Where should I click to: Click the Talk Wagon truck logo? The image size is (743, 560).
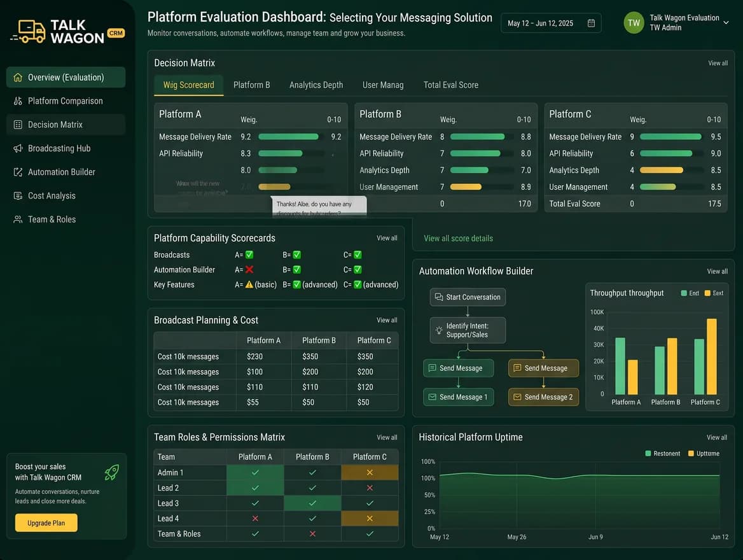tap(29, 31)
